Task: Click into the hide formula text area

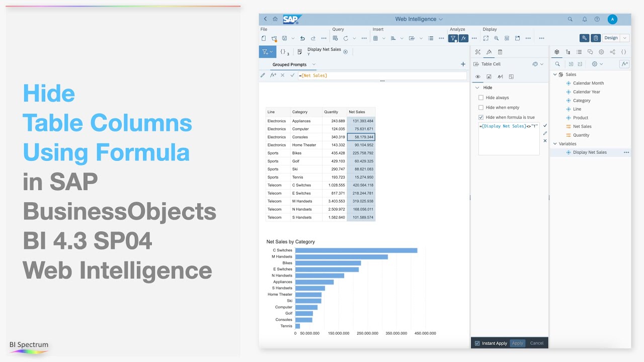Action: (x=509, y=138)
